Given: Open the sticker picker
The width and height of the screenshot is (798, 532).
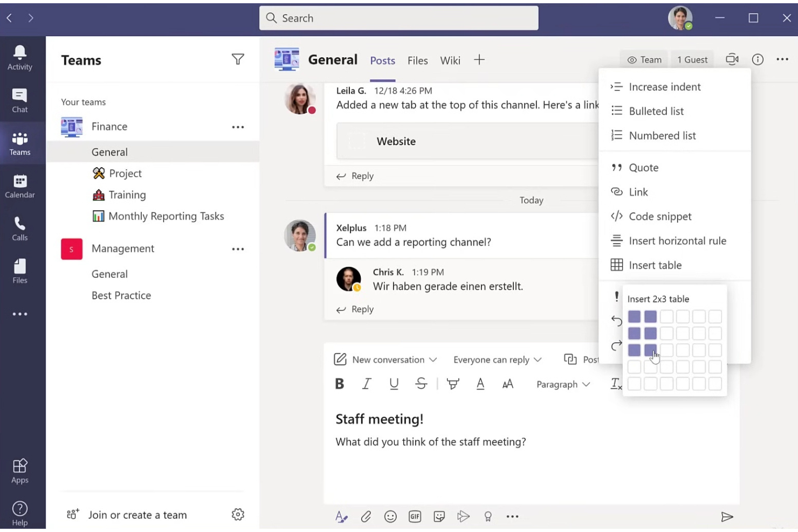Looking at the screenshot, I should pyautogui.click(x=439, y=516).
